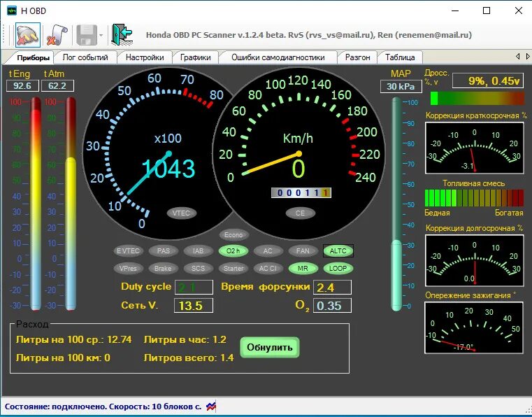Switch to the Приборы tab
The image size is (532, 417).
33,57
